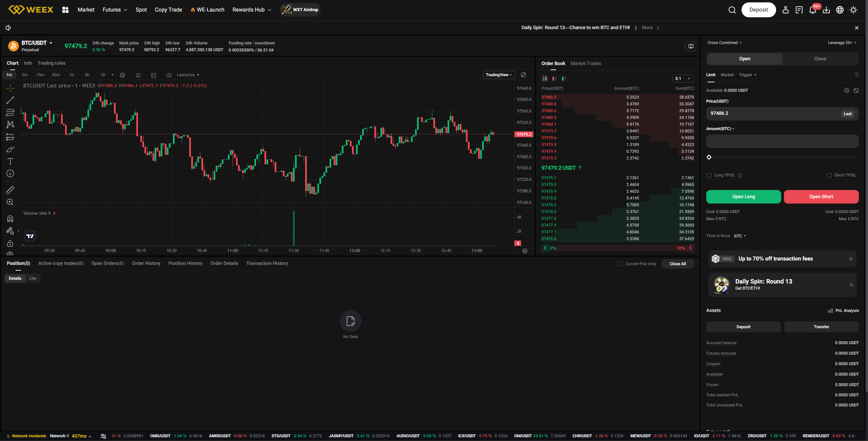This screenshot has height=441, width=868.
Task: Open chart settings gear icon
Action: 122,75
